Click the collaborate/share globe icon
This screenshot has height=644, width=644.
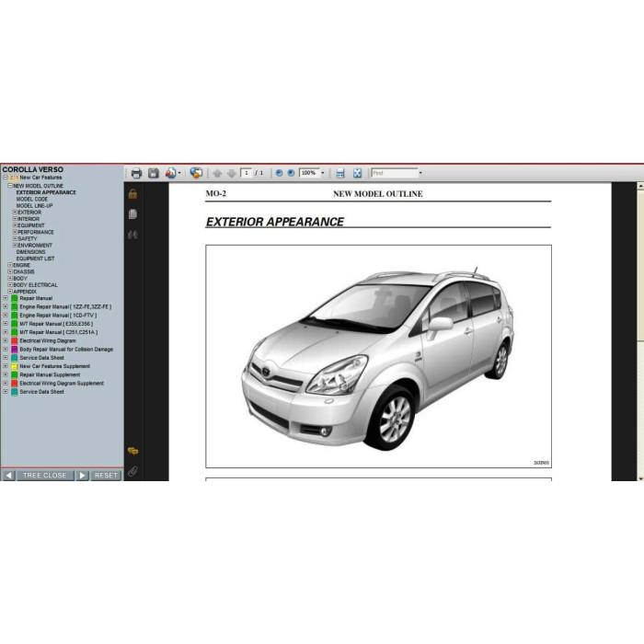pos(196,173)
